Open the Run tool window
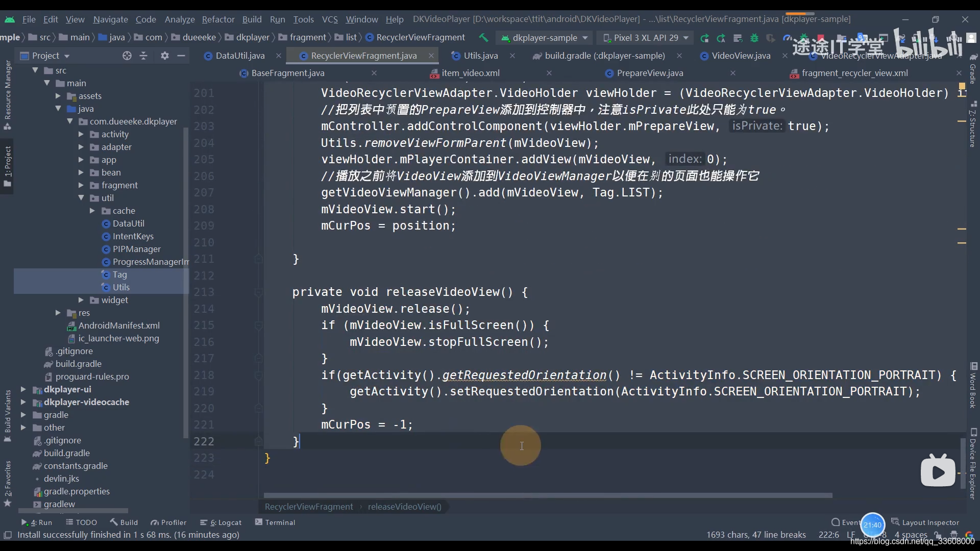Image resolution: width=980 pixels, height=551 pixels. pos(37,522)
